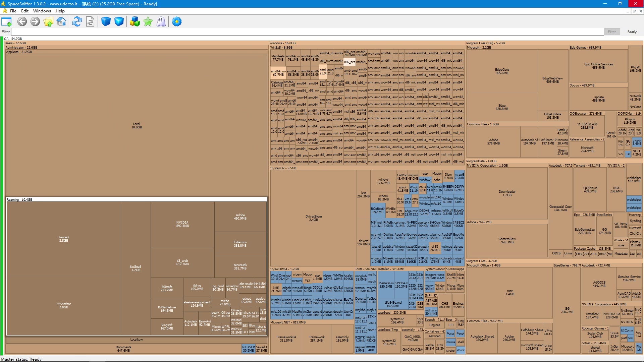Select the Fxbanzou 388.8MB block
Screen dimensions: 644x362
coord(240,244)
